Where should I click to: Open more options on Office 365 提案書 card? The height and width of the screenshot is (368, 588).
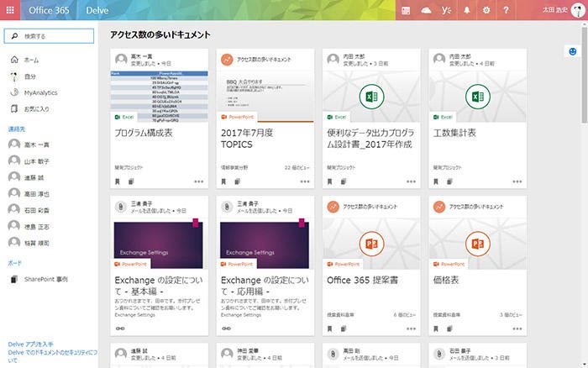411,329
